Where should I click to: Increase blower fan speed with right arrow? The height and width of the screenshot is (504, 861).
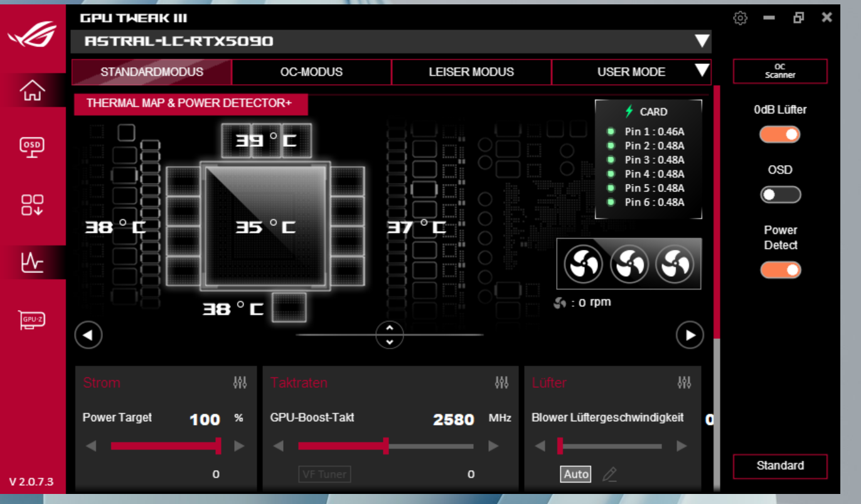[x=682, y=446]
